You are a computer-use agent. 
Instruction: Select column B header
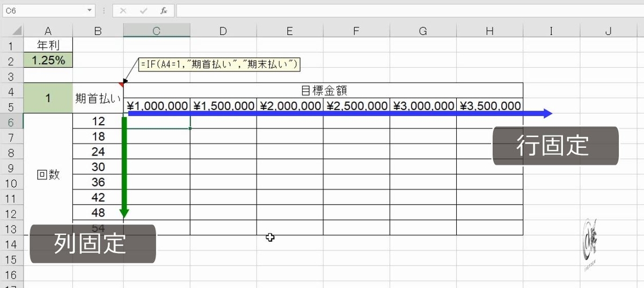tap(98, 31)
